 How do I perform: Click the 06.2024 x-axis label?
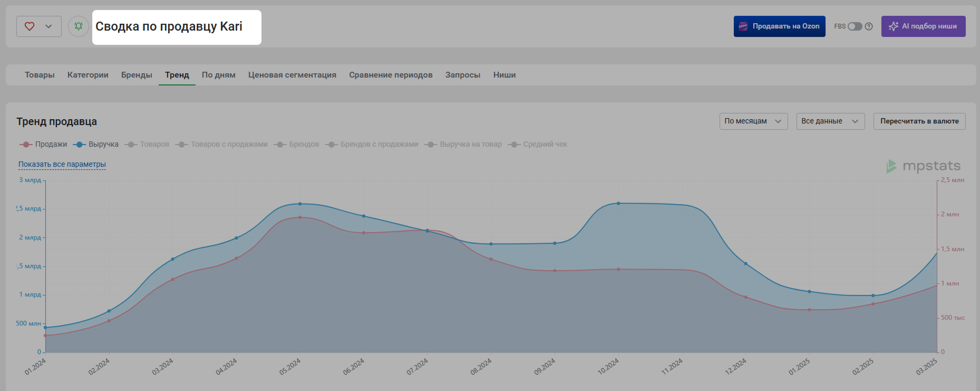[353, 367]
